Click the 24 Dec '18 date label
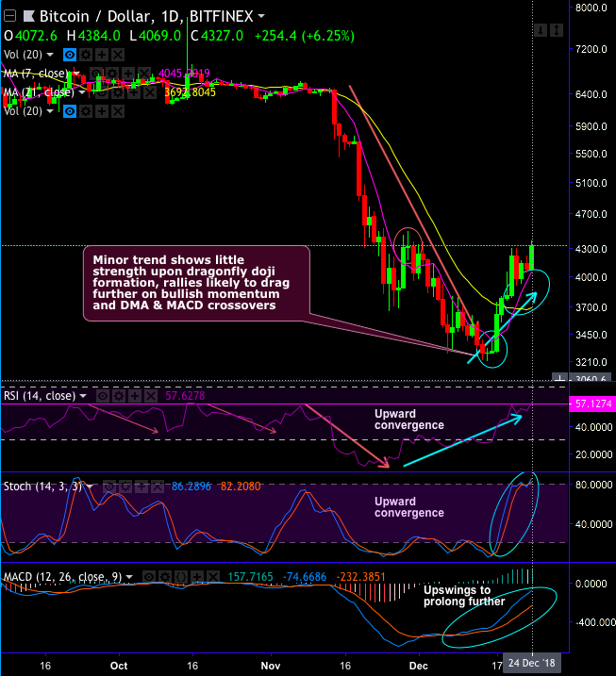This screenshot has width=616, height=676. click(531, 663)
